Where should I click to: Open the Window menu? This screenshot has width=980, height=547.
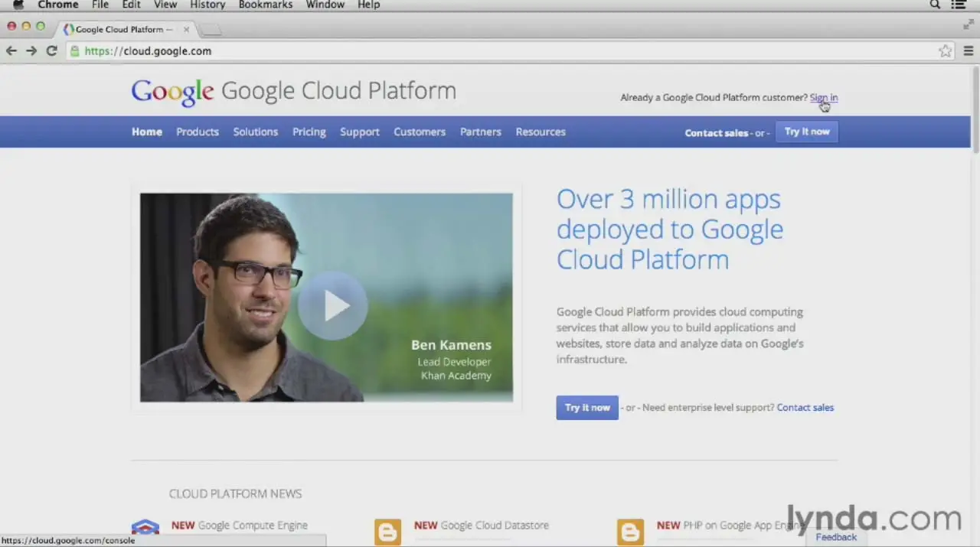(x=325, y=5)
